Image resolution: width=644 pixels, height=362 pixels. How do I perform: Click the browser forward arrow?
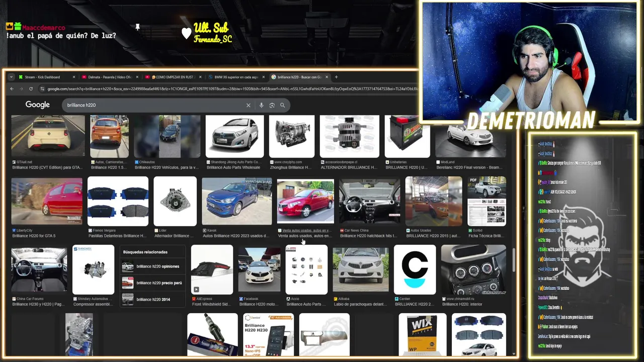tap(21, 89)
